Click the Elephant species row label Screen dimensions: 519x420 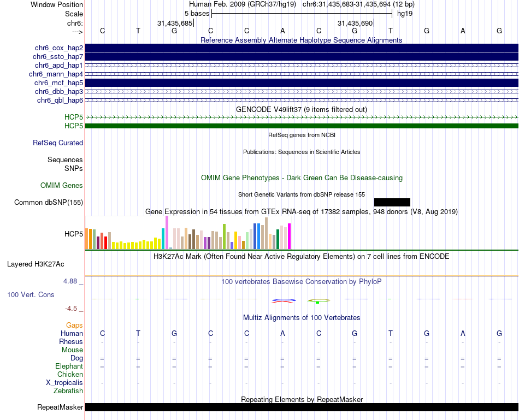(x=69, y=366)
